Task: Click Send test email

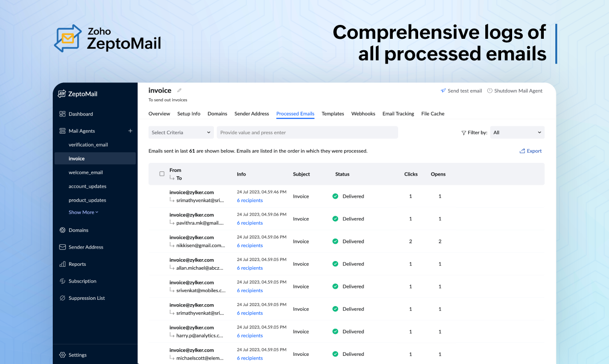Action: coord(461,90)
